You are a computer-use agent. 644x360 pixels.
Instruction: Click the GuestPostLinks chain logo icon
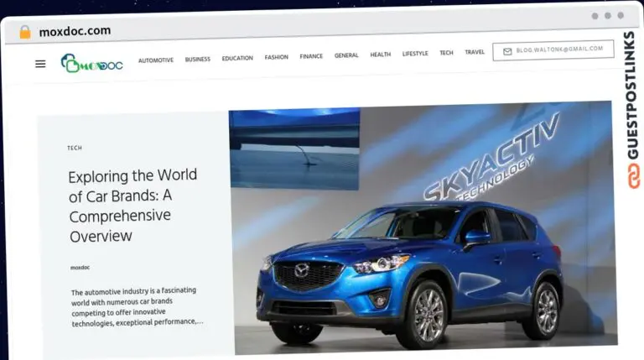631,176
